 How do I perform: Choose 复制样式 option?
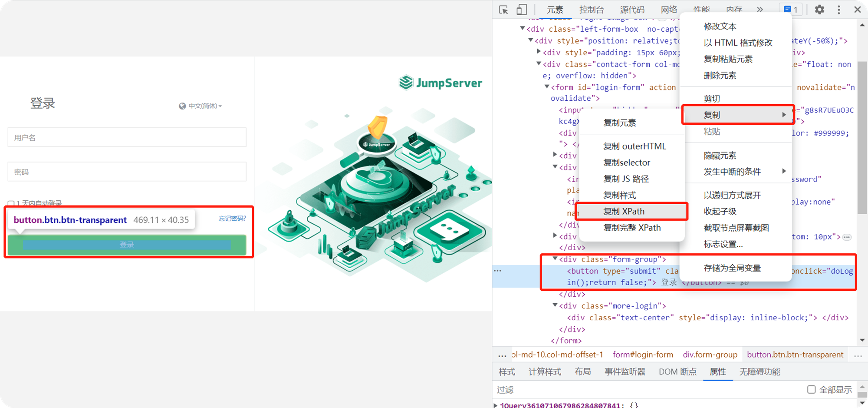click(632, 195)
